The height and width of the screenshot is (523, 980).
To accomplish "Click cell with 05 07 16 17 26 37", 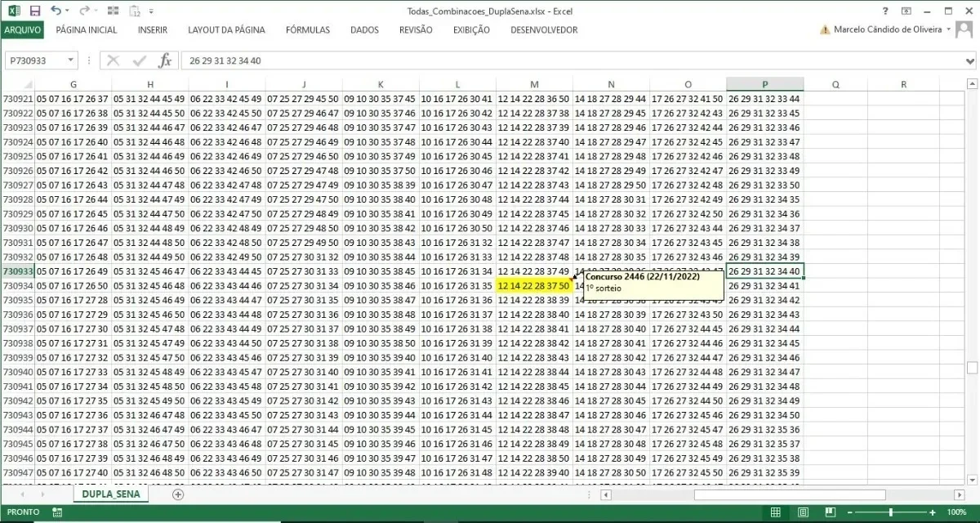I will pyautogui.click(x=73, y=99).
